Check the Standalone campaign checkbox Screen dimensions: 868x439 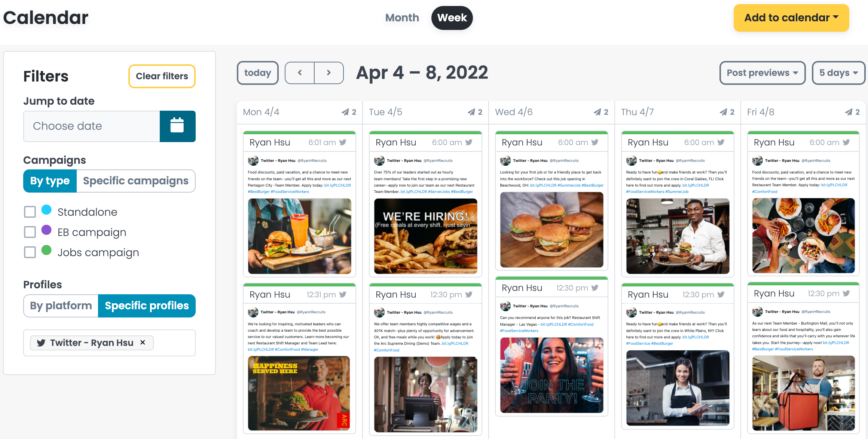[30, 212]
